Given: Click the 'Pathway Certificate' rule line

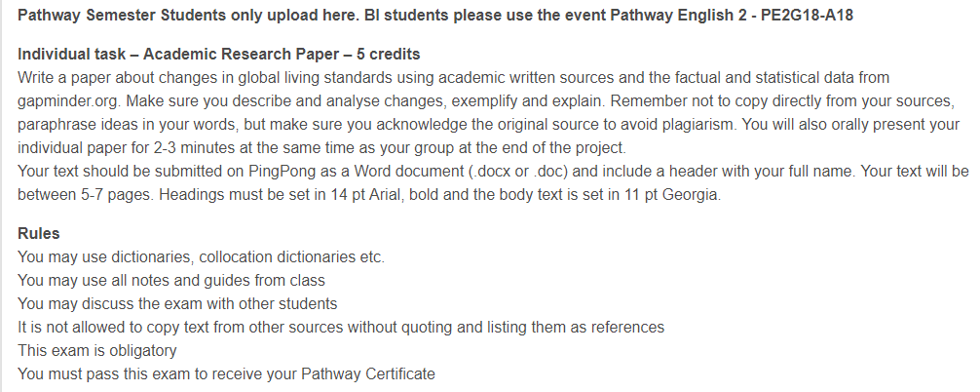Looking at the screenshot, I should click(226, 374).
